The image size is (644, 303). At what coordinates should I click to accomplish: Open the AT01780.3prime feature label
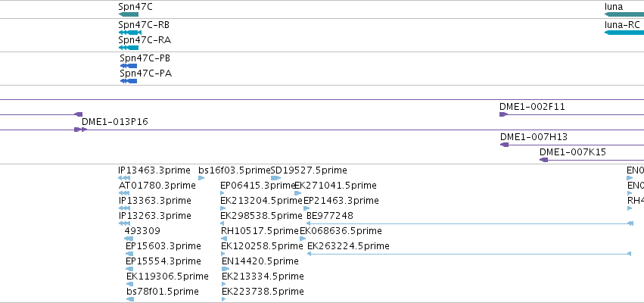[x=157, y=186]
